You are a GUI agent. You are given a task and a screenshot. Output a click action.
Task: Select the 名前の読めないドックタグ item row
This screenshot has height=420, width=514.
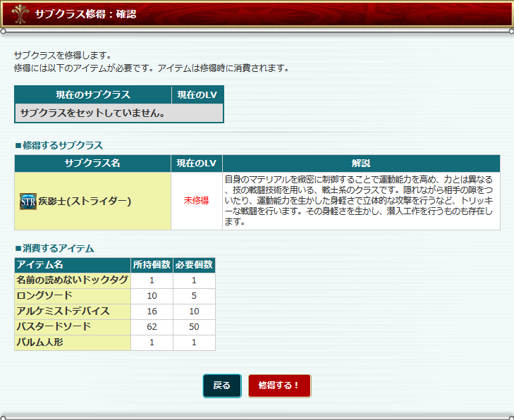click(115, 280)
